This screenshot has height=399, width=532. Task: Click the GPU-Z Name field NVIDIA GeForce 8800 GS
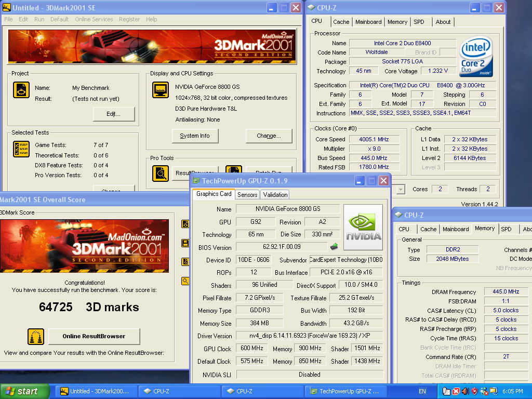[288, 209]
